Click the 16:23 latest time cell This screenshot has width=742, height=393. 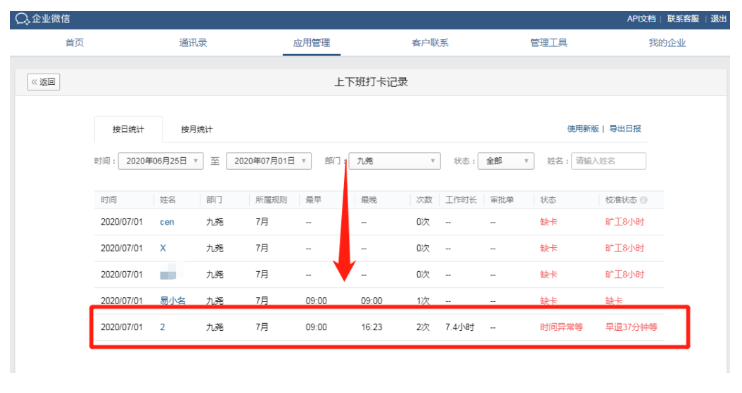pyautogui.click(x=371, y=327)
